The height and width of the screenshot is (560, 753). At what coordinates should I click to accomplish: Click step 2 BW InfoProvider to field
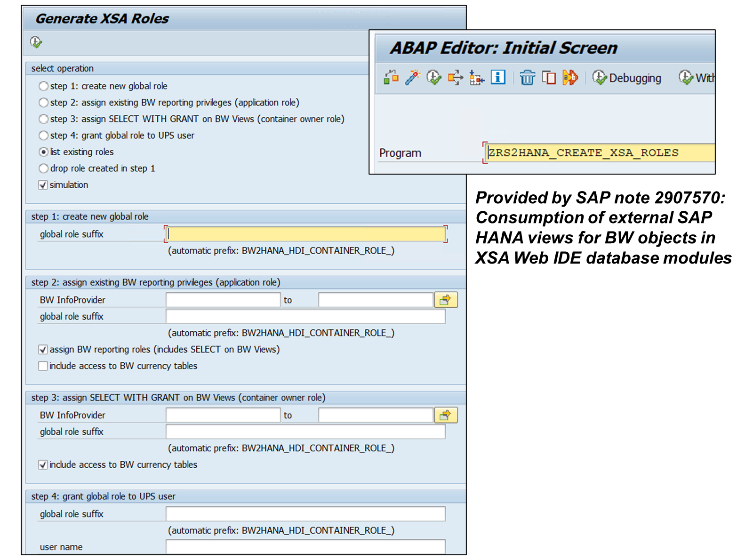pyautogui.click(x=376, y=300)
